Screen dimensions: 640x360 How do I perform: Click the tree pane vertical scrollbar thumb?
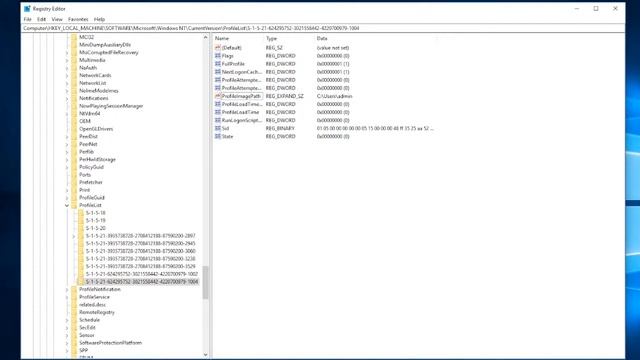pos(205,282)
